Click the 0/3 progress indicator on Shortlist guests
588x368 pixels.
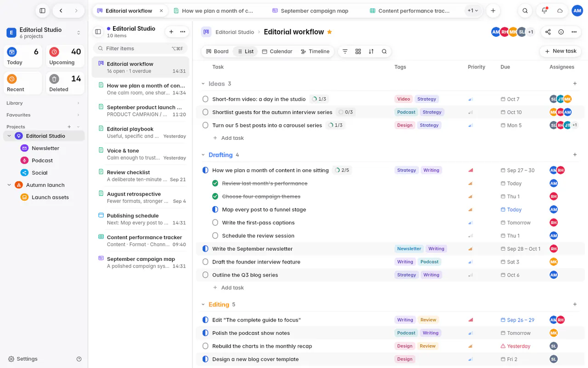(x=345, y=112)
